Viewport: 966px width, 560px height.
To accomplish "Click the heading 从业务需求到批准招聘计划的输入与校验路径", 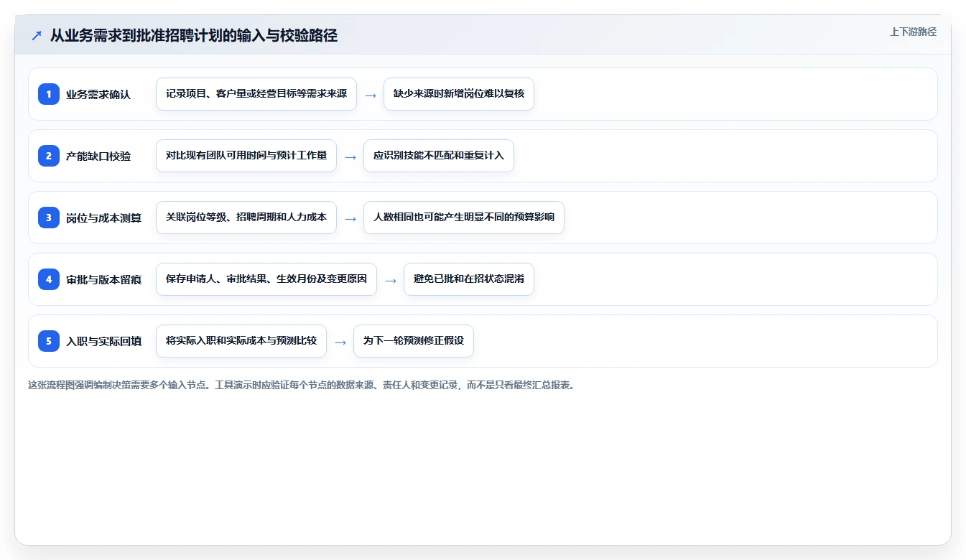I will [194, 35].
